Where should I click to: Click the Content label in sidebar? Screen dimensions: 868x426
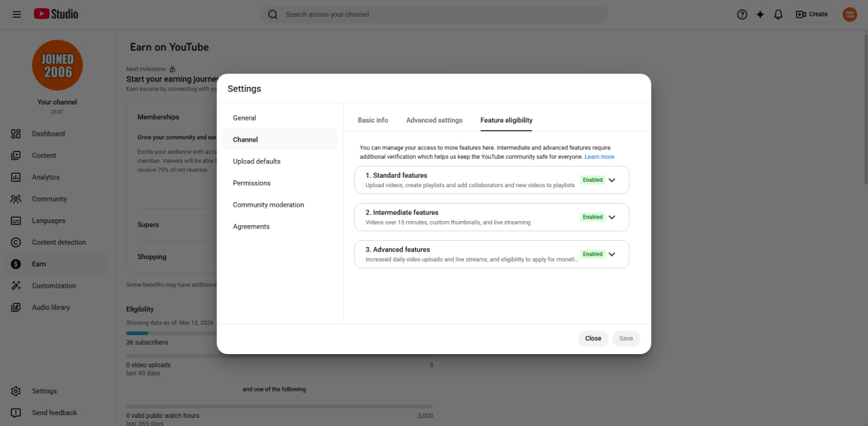click(x=44, y=155)
